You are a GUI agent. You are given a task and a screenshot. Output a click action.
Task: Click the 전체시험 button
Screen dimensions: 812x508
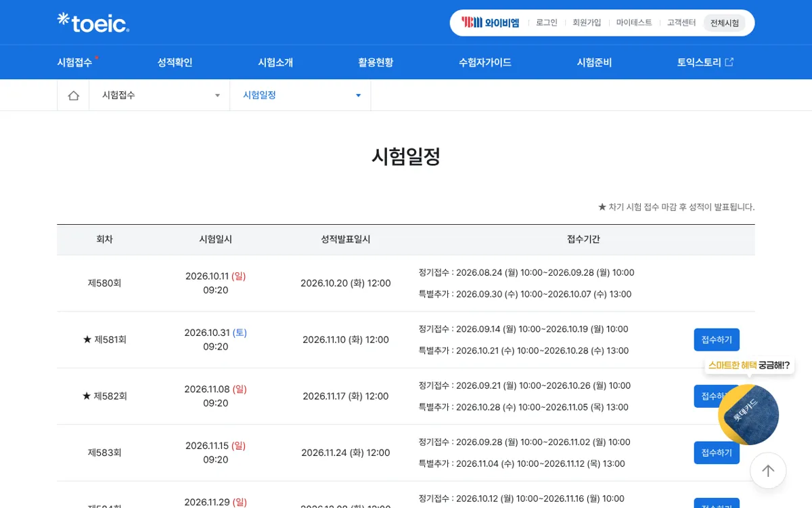tap(724, 23)
